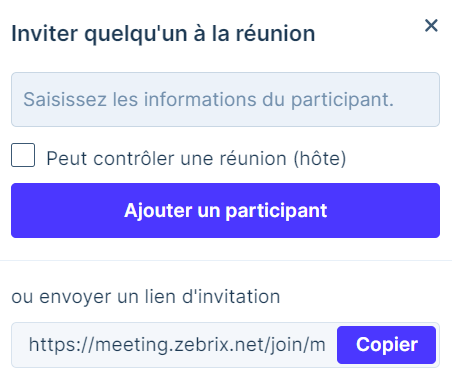Click the Copier button next to the URL

pos(386,345)
